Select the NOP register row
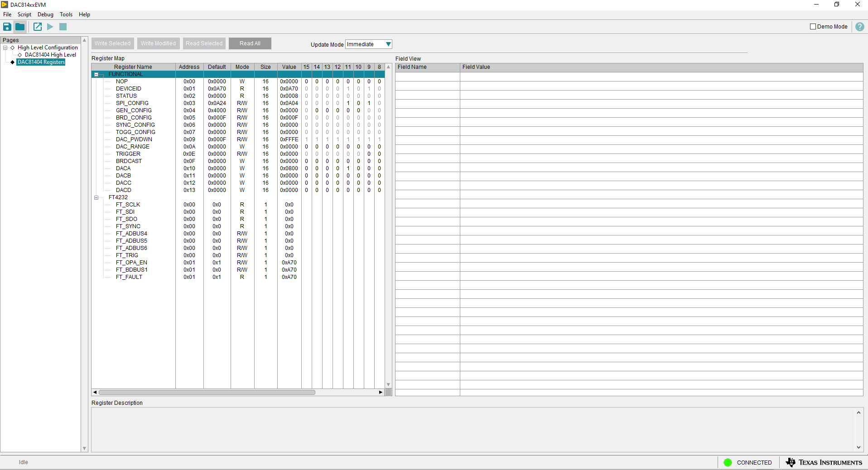This screenshot has height=470, width=868. coord(238,82)
